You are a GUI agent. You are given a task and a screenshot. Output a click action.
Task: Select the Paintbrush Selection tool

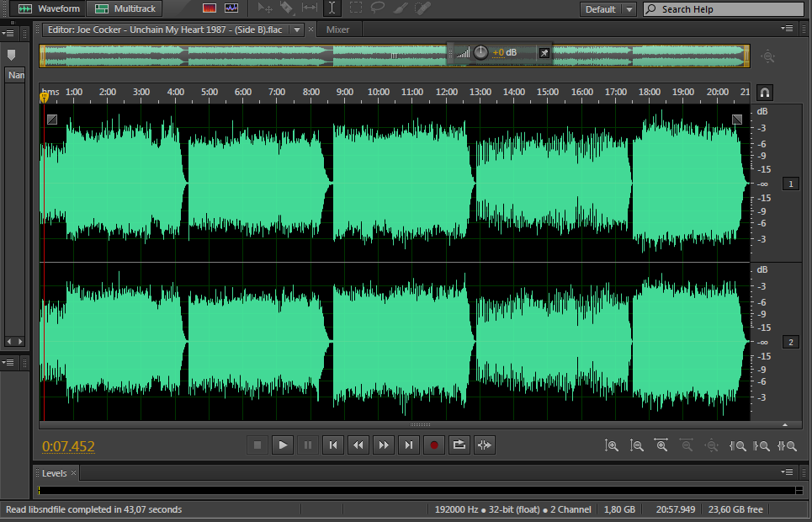pyautogui.click(x=401, y=8)
